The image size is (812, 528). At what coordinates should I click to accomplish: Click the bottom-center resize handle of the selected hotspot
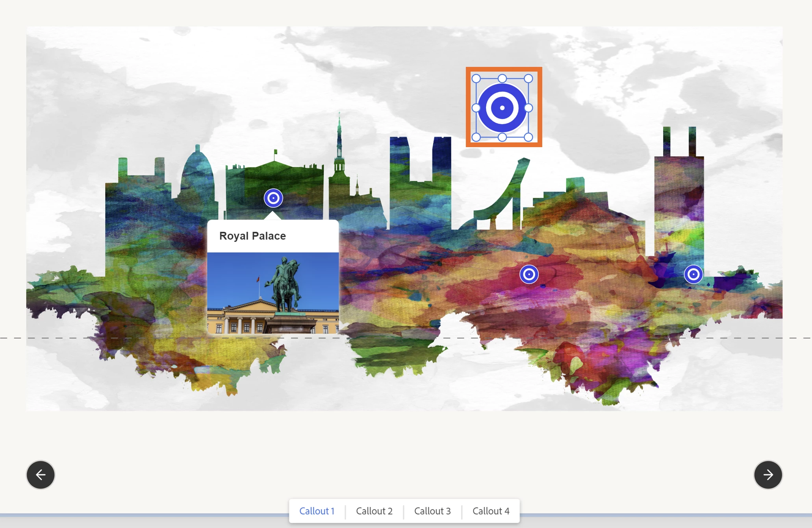coord(502,137)
